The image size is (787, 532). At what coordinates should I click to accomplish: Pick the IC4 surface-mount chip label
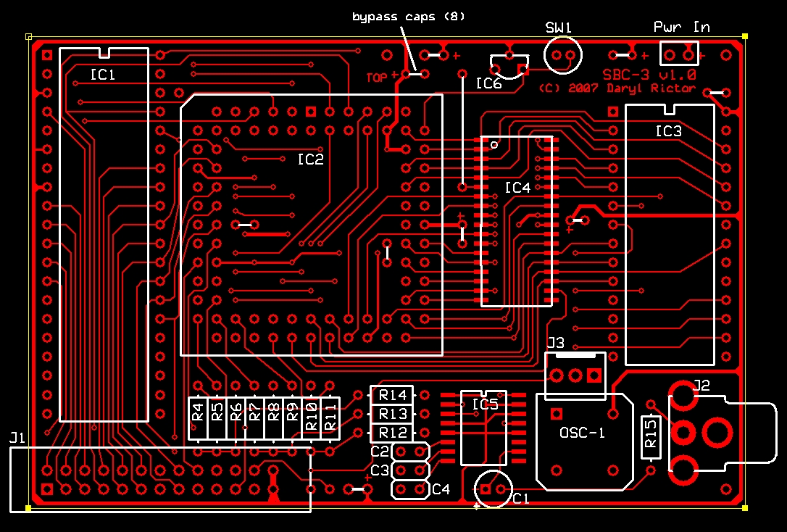[517, 188]
